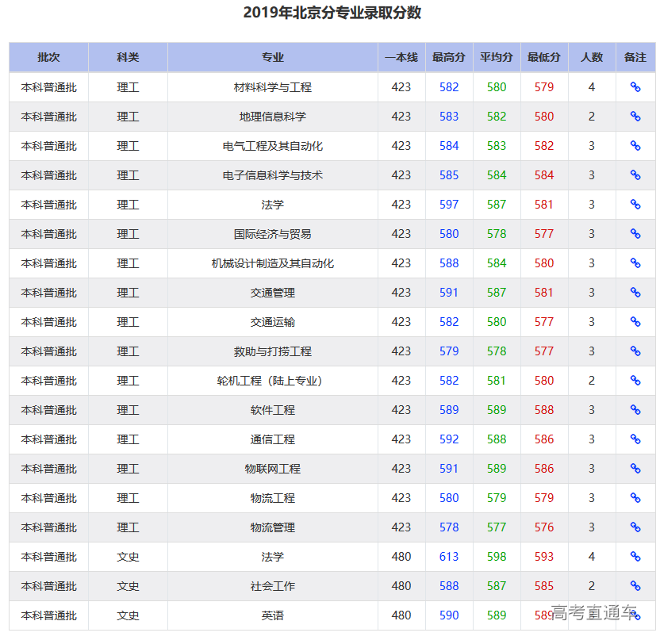Open the link icon for 软件工程
The width and height of the screenshot is (660, 644).
click(x=635, y=410)
